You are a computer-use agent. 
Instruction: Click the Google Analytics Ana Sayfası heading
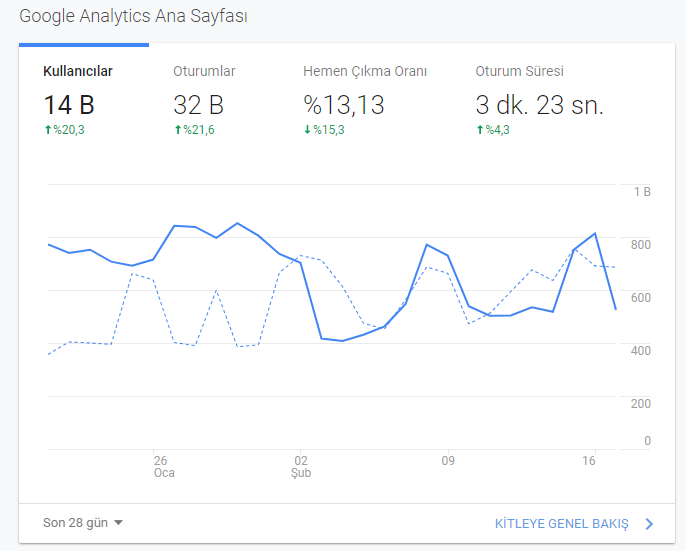point(133,16)
